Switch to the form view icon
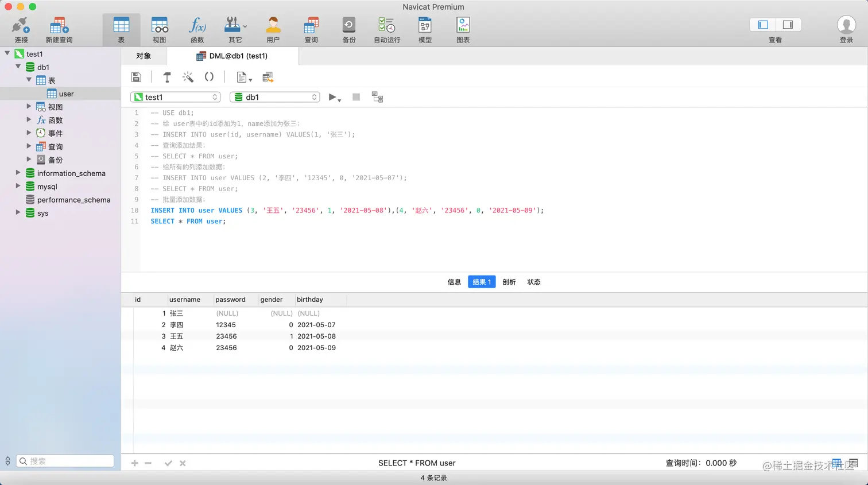 tap(853, 463)
